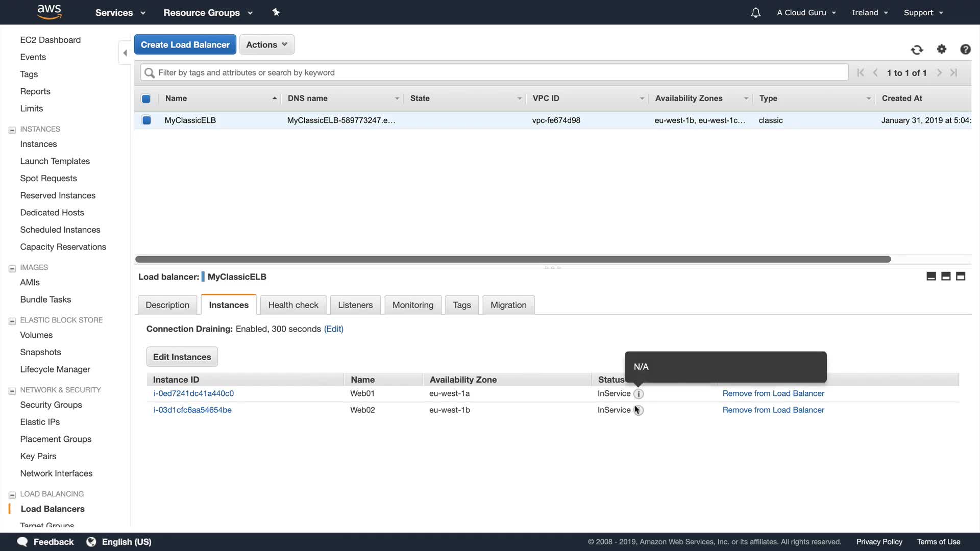Expand the Services menu

click(120, 13)
